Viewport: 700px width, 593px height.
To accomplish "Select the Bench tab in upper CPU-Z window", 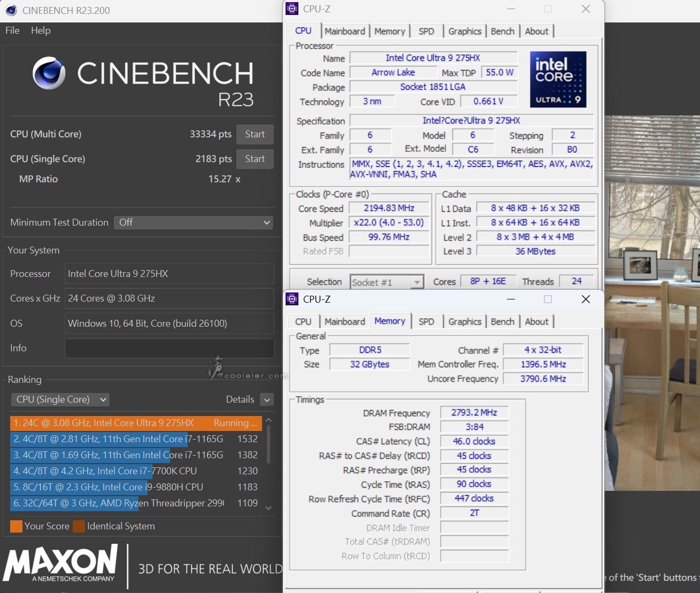I will click(503, 31).
